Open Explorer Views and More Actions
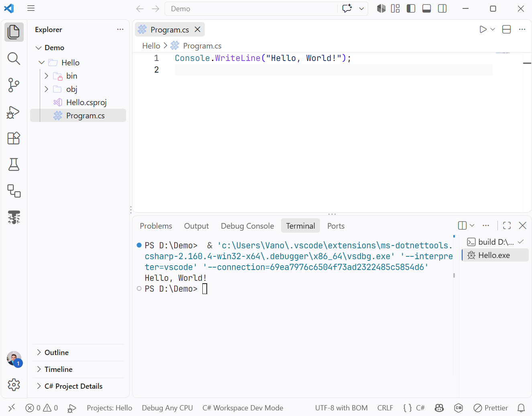 pos(120,29)
